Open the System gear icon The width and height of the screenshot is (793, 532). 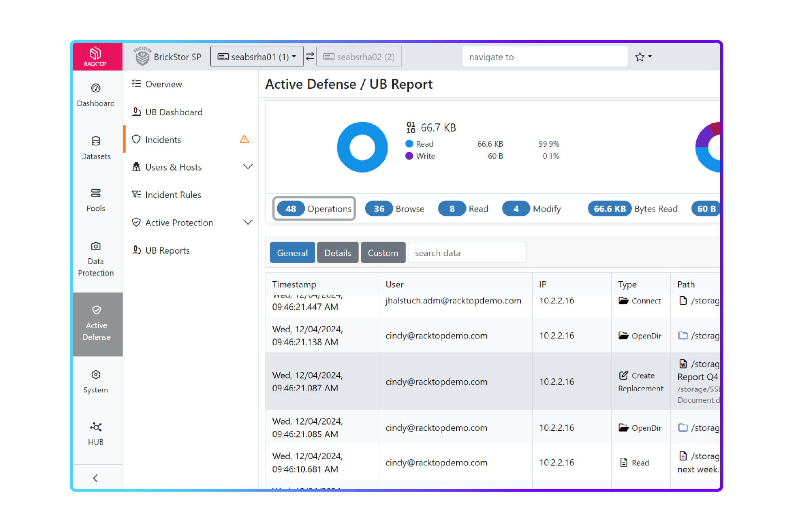pyautogui.click(x=96, y=374)
